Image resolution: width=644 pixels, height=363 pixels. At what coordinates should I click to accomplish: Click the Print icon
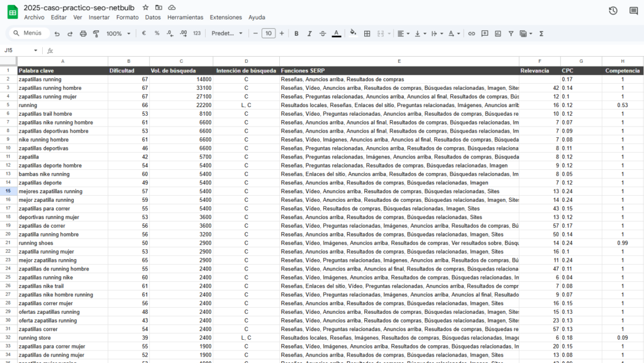(82, 33)
